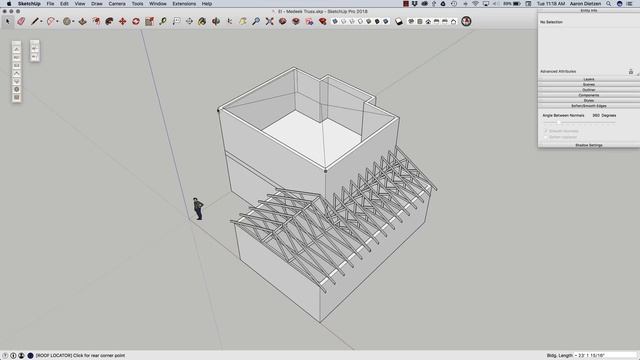Viewport: 640px width, 360px height.
Task: Click the Bldg. Length measurement field
Action: coord(605,356)
